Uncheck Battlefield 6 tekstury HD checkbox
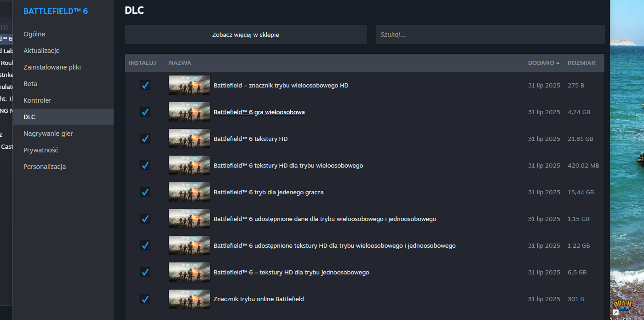The width and height of the screenshot is (644, 320). click(145, 139)
